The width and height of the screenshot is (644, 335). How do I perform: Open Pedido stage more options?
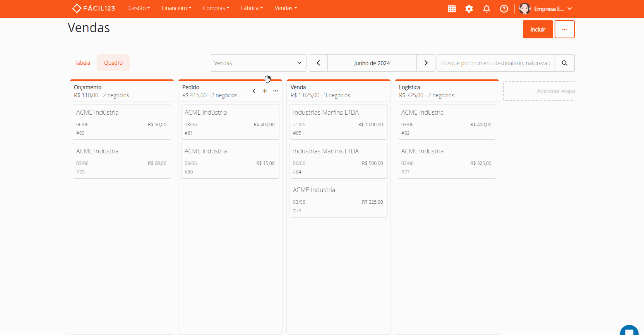pyautogui.click(x=276, y=91)
